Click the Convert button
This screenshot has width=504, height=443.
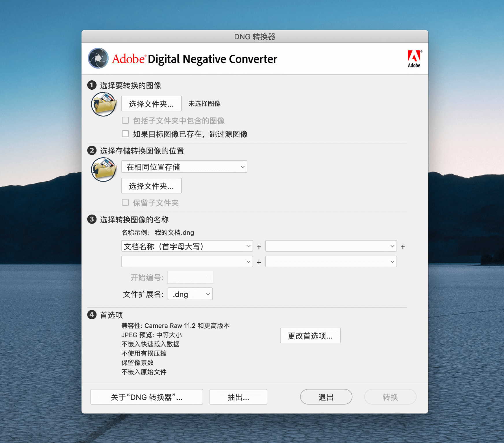(390, 397)
